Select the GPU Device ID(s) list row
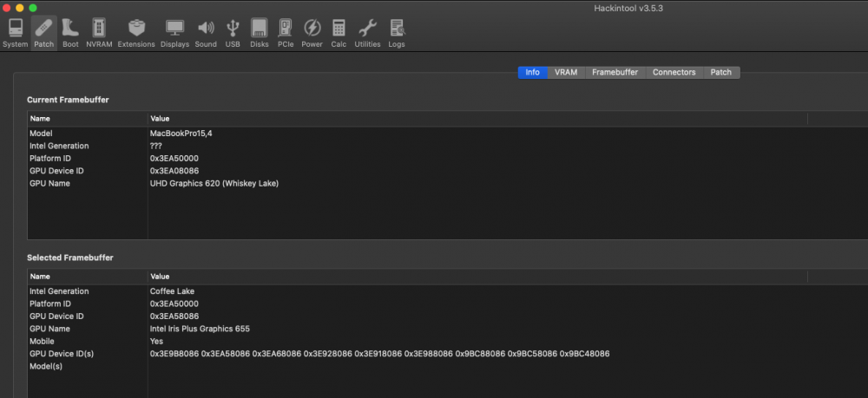The width and height of the screenshot is (868, 398). coord(447,354)
